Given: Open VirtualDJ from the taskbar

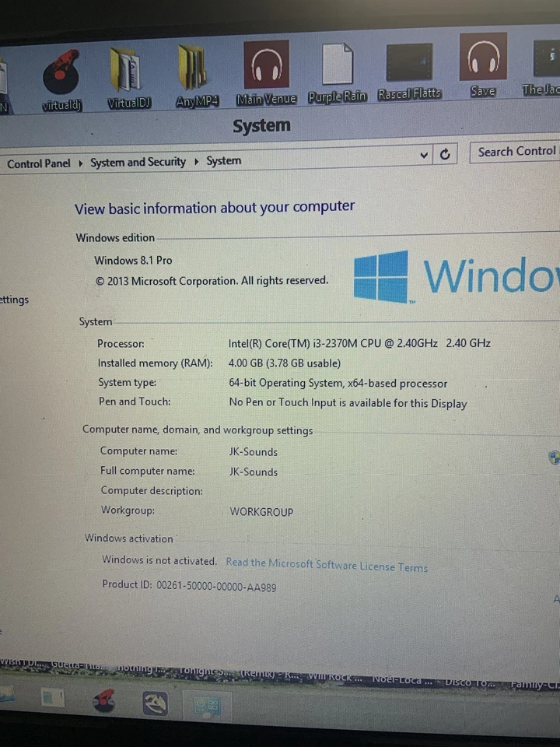Looking at the screenshot, I should pyautogui.click(x=104, y=701).
